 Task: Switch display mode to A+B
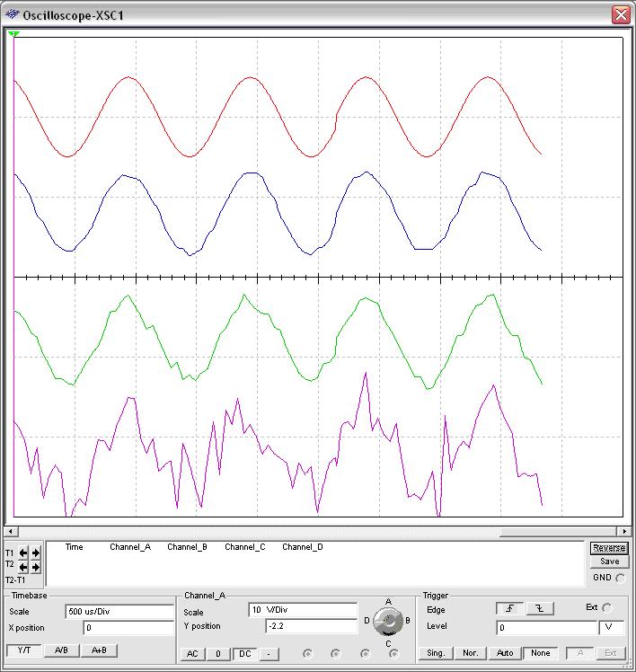click(99, 650)
